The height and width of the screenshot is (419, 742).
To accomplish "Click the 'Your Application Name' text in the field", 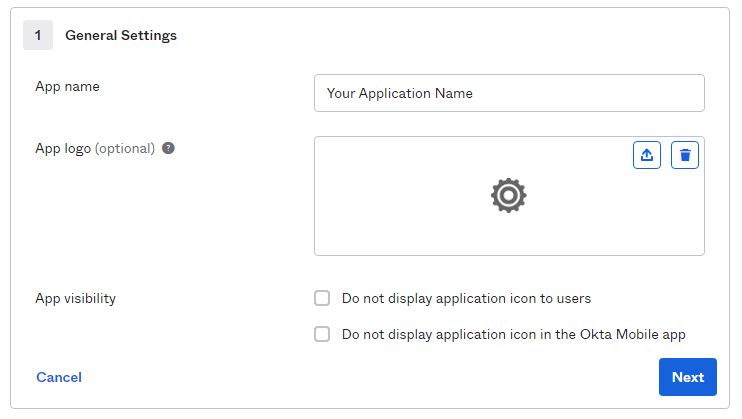I will 400,94.
